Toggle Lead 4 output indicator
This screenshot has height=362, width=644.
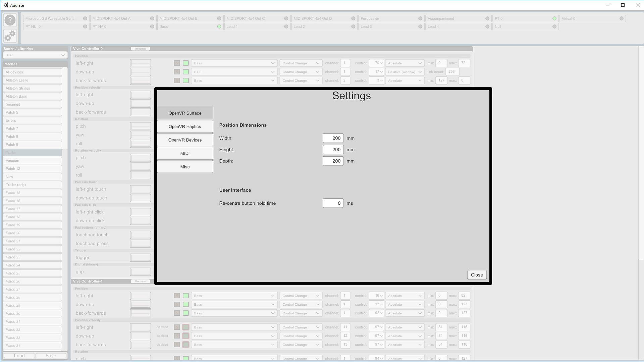[488, 27]
